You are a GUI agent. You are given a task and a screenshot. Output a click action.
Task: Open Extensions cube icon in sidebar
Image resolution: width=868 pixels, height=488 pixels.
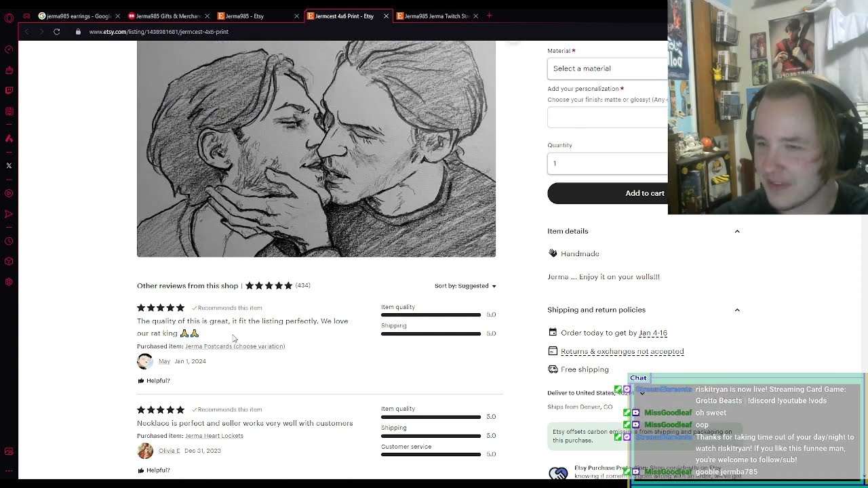(9, 262)
